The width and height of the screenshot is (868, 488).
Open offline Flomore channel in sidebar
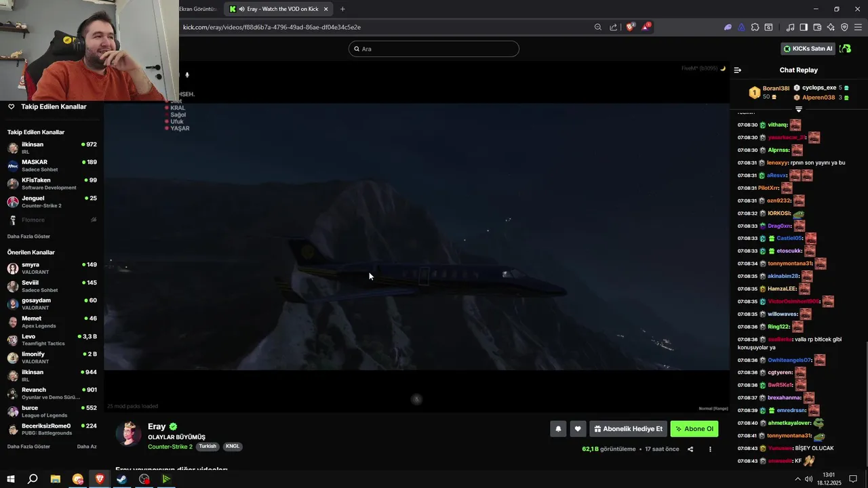click(52, 220)
